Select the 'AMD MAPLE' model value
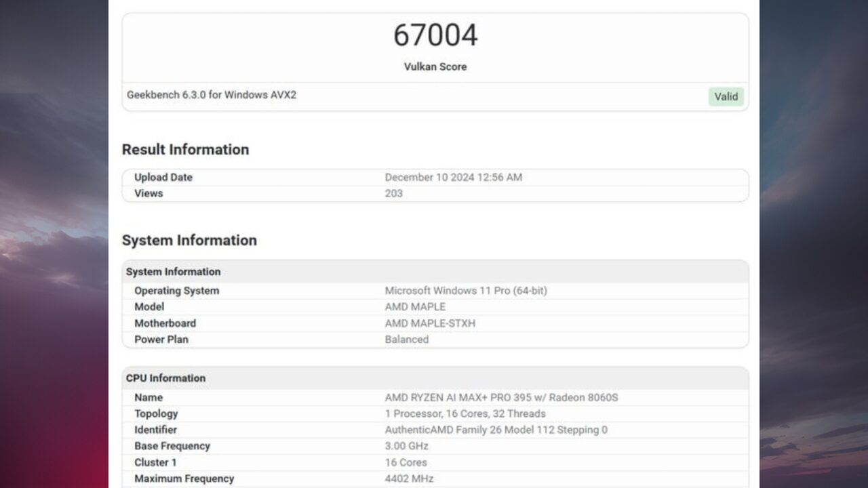Viewport: 868px width, 488px height. click(416, 306)
